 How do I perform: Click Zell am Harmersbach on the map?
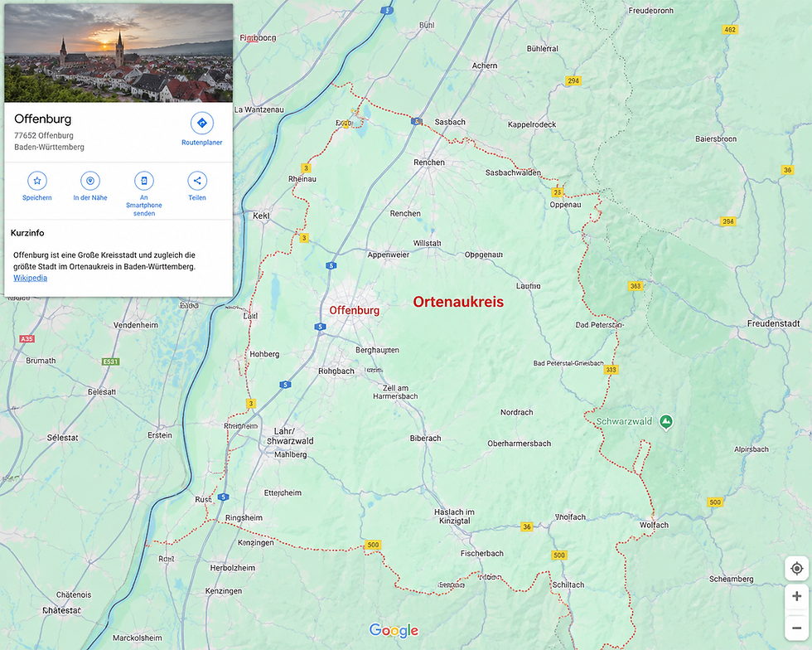point(396,392)
